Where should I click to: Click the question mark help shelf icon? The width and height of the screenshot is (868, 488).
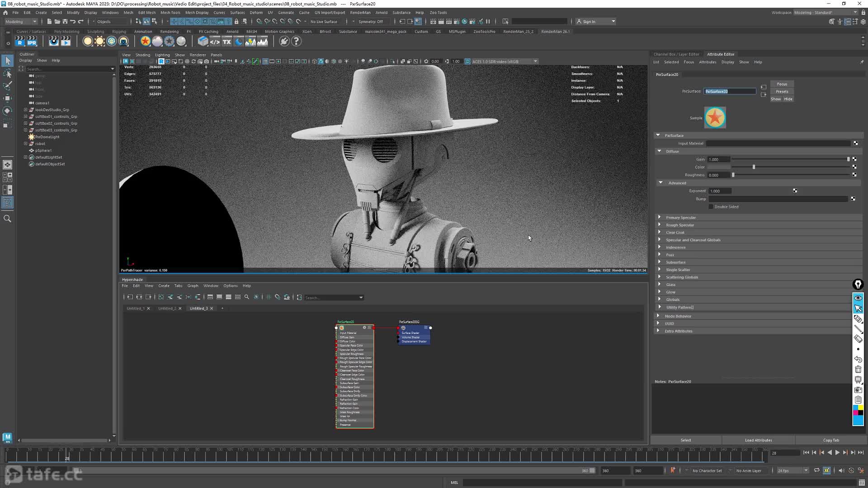pos(296,42)
